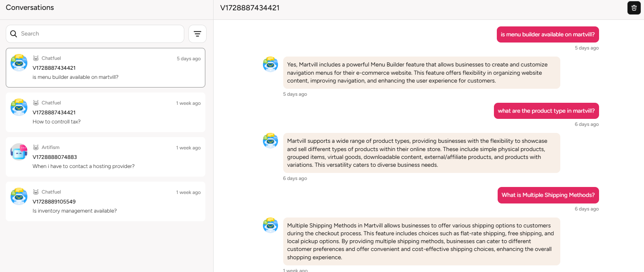Image resolution: width=644 pixels, height=272 pixels.
Task: Click the Artifism bot avatar
Action: point(19,152)
